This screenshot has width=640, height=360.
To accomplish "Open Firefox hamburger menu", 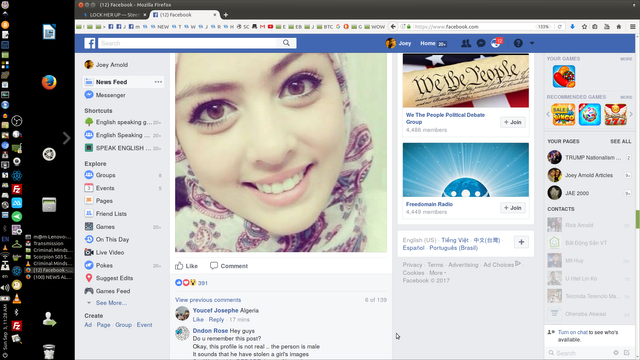I will 633,27.
